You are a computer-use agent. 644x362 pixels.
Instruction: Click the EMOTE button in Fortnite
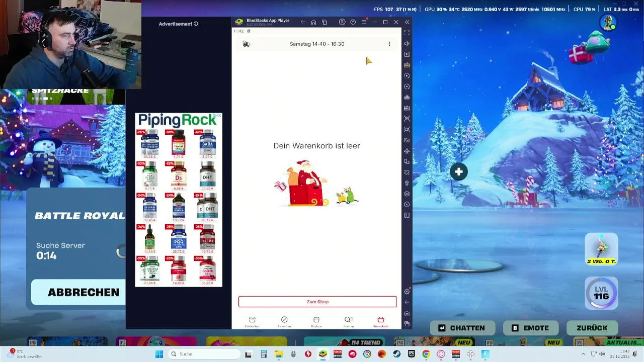(530, 328)
